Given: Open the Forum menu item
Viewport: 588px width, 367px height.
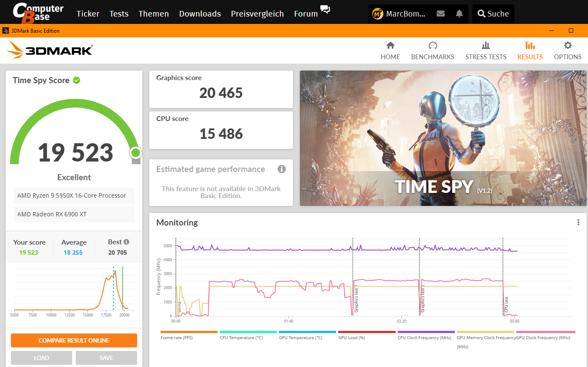Looking at the screenshot, I should coord(306,14).
